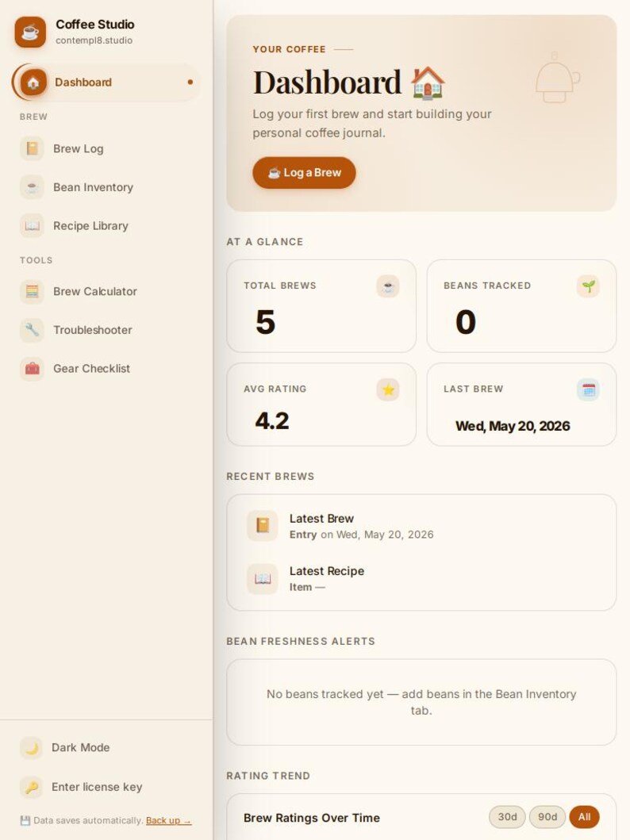Click the Dashboard home icon in sidebar
Image resolution: width=630 pixels, height=840 pixels.
[33, 82]
